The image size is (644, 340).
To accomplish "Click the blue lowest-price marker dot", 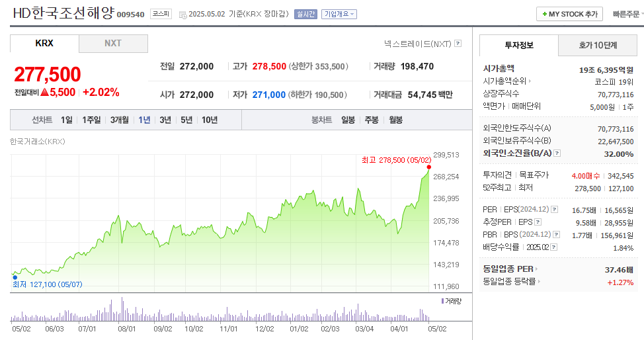I will [15, 278].
